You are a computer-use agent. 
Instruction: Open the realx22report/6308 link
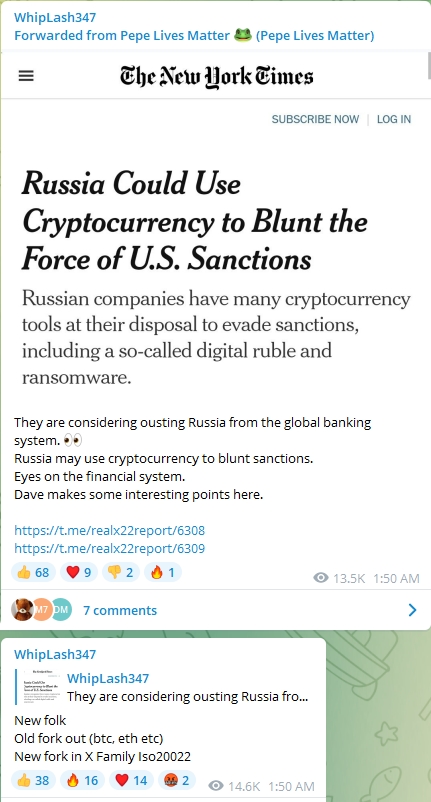click(x=109, y=530)
